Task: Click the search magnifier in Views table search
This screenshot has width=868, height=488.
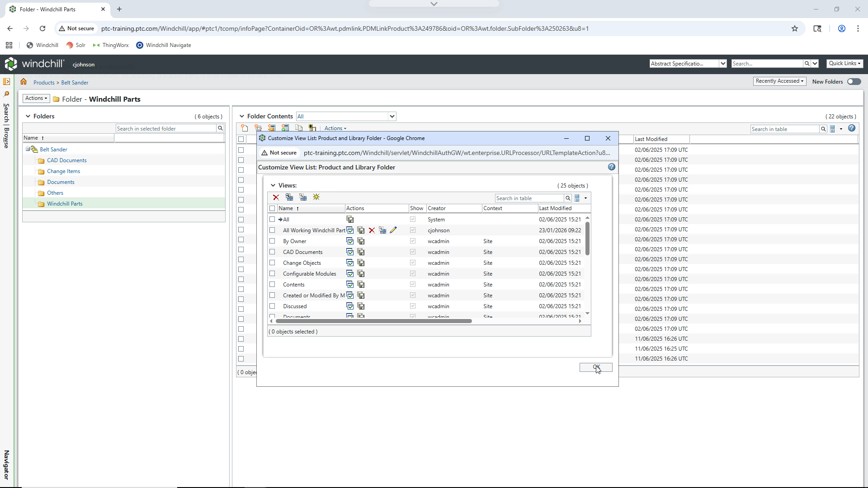Action: coord(568,198)
